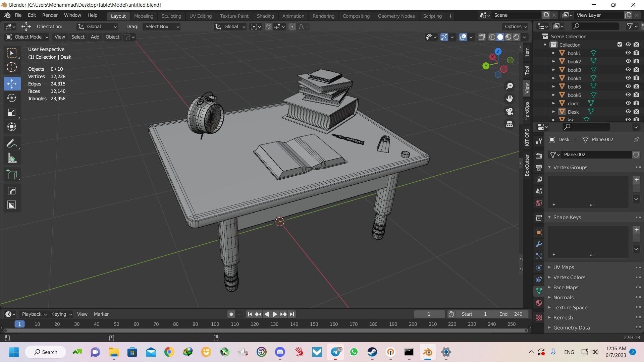Hide book3 in viewport via eye icon
Screen dimensions: 644x362
(628, 70)
